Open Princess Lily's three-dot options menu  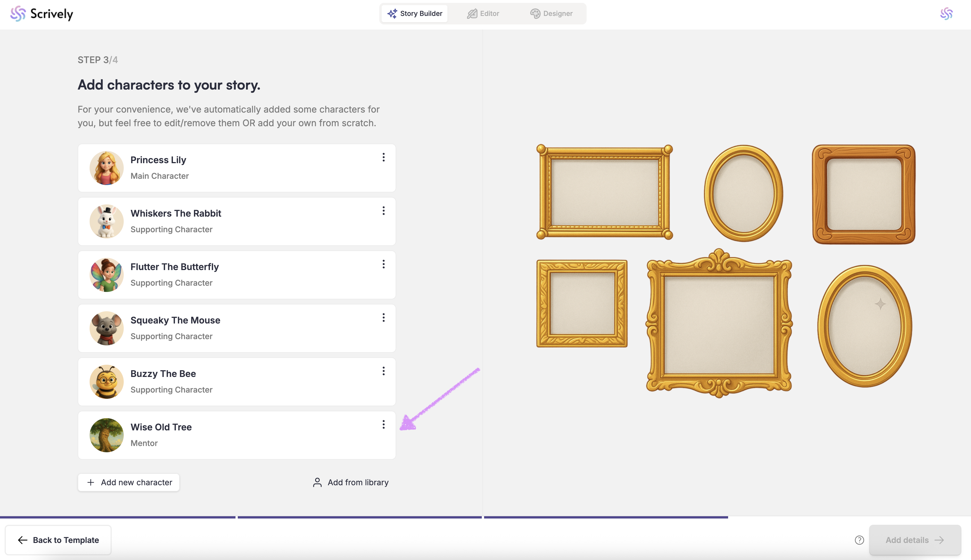[383, 157]
